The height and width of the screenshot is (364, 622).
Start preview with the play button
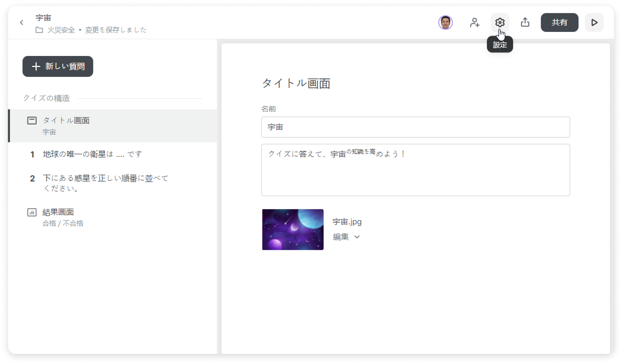click(594, 22)
